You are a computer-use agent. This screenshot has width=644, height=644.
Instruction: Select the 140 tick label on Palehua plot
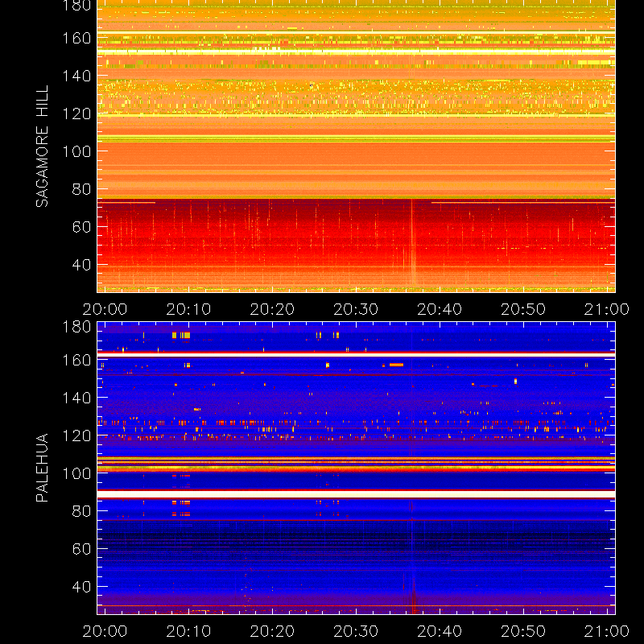point(76,398)
